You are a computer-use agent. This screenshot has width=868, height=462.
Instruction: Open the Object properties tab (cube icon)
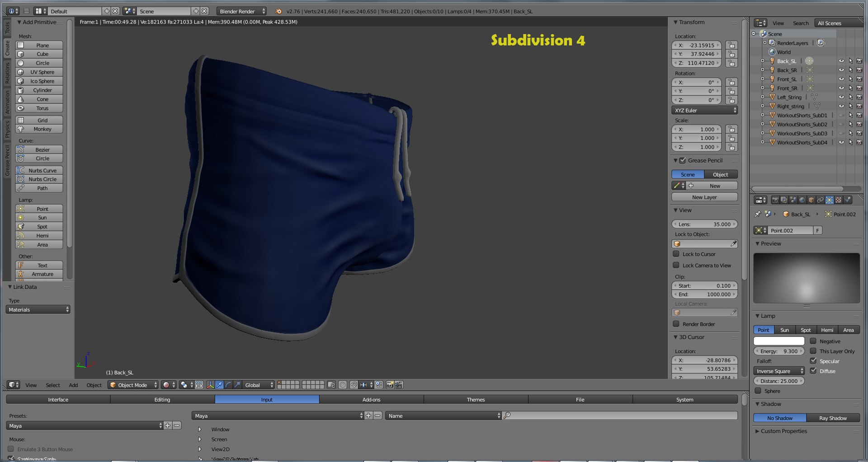pyautogui.click(x=811, y=200)
